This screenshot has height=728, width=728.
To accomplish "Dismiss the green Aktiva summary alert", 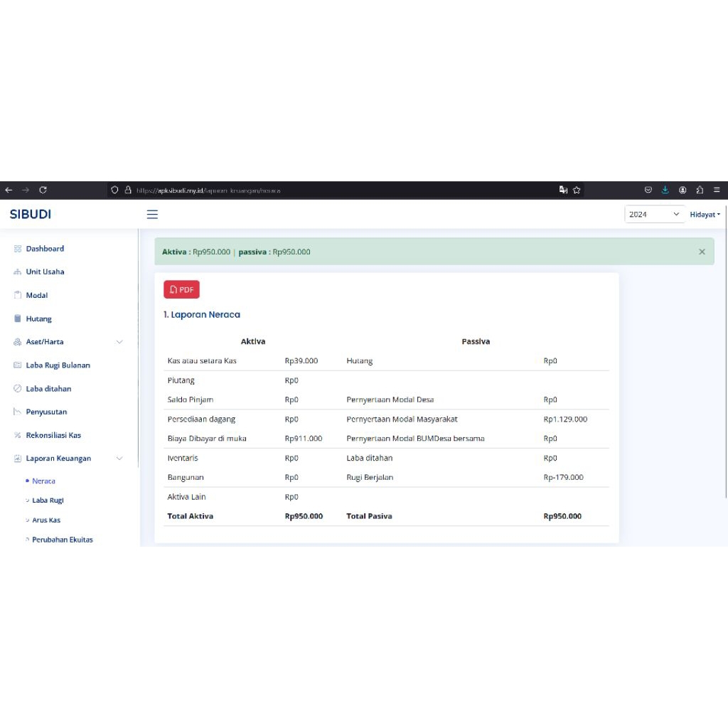I will point(702,251).
